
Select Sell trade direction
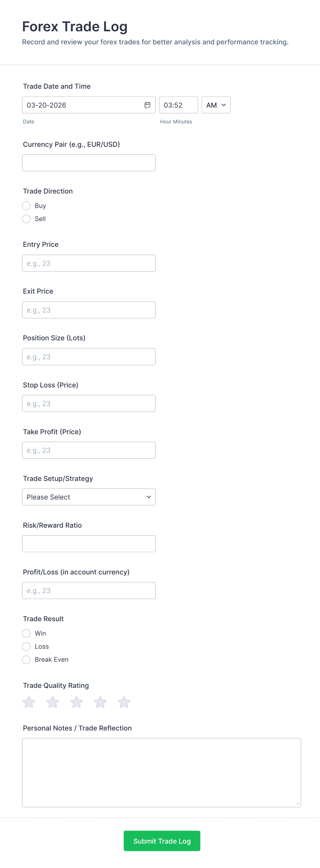click(26, 219)
